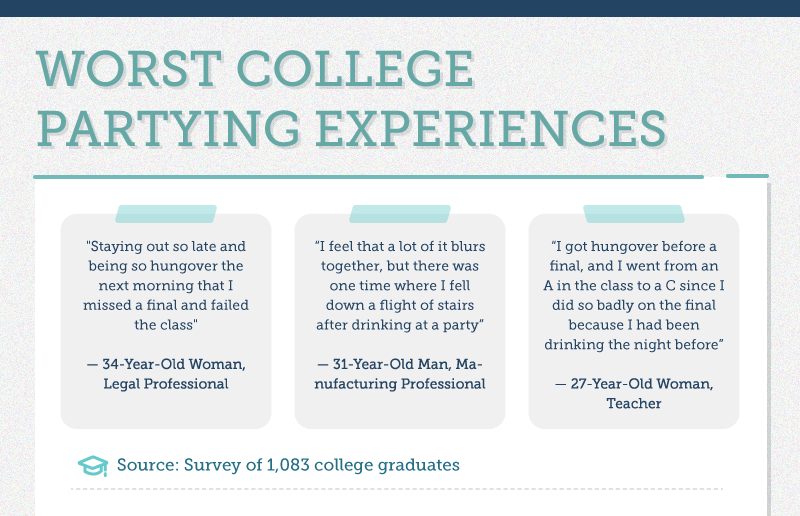Click the long teal line under the title
The width and height of the screenshot is (800, 516).
click(x=370, y=178)
